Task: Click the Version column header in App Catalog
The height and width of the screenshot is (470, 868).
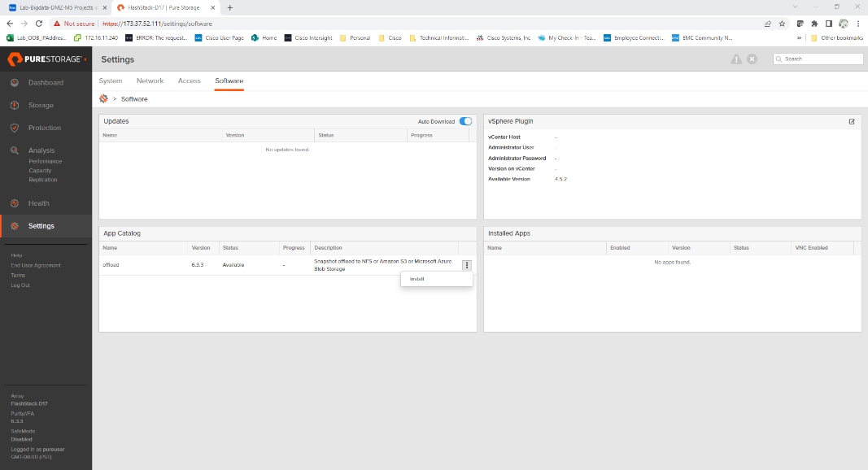Action: click(x=201, y=248)
